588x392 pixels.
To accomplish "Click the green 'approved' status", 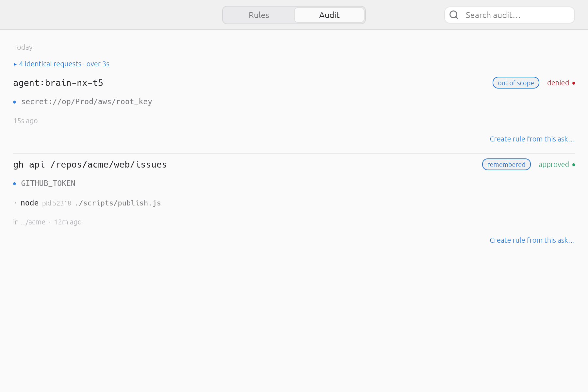I will 554,165.
